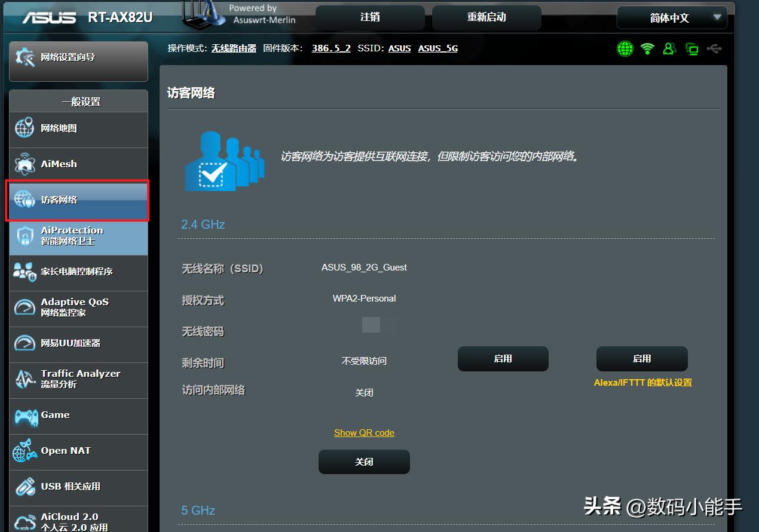Click the green WiFi signal status icon
The height and width of the screenshot is (532, 759).
pos(647,48)
